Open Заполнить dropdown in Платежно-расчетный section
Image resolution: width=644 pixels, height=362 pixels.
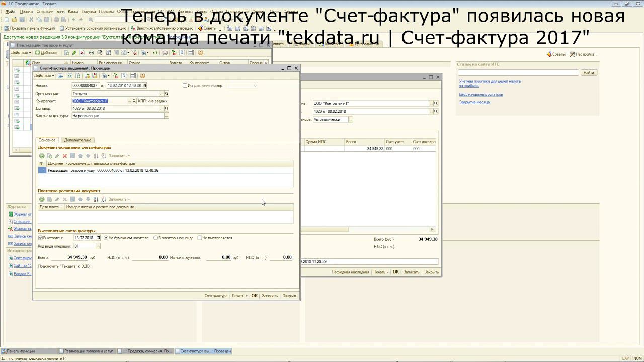pyautogui.click(x=119, y=199)
